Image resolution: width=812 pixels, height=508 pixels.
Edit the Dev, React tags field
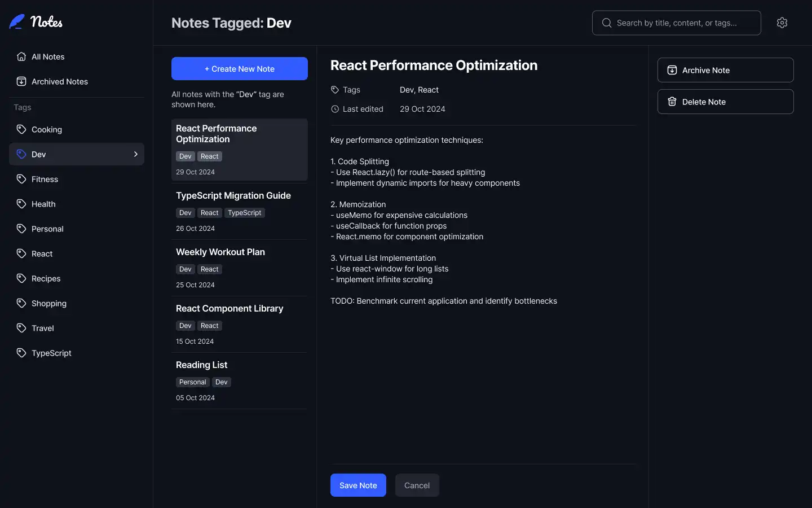[x=419, y=90]
